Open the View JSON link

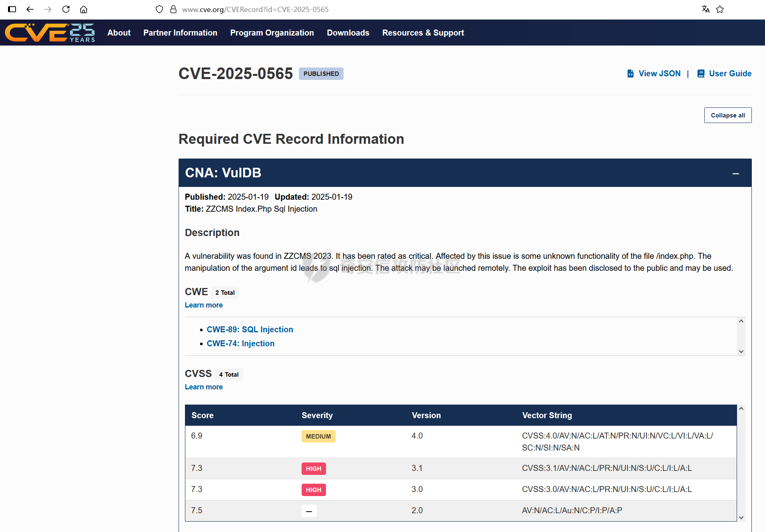point(660,73)
